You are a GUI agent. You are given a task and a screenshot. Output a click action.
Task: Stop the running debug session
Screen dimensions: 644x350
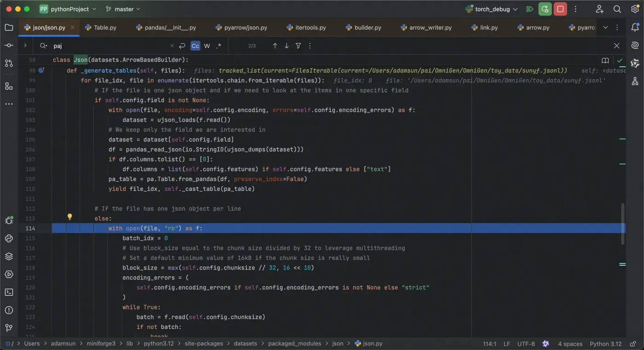[560, 9]
